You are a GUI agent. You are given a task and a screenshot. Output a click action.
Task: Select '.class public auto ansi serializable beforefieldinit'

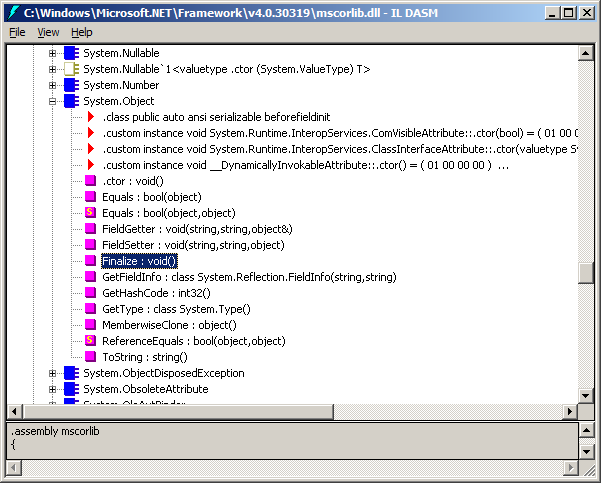point(216,117)
